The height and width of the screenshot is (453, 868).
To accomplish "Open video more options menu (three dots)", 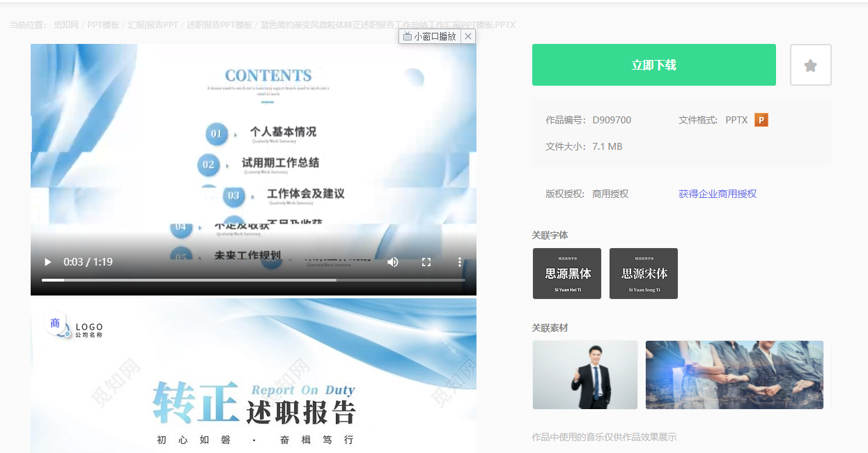I will (460, 262).
